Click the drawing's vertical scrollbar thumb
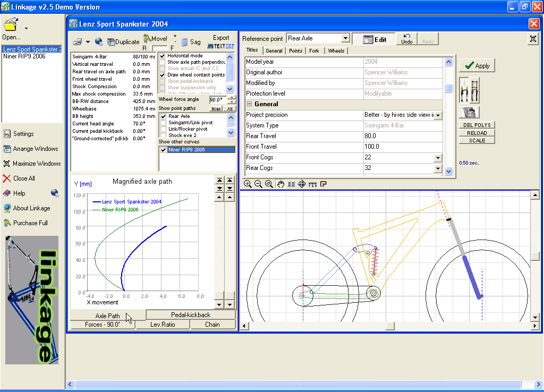 pos(535,256)
